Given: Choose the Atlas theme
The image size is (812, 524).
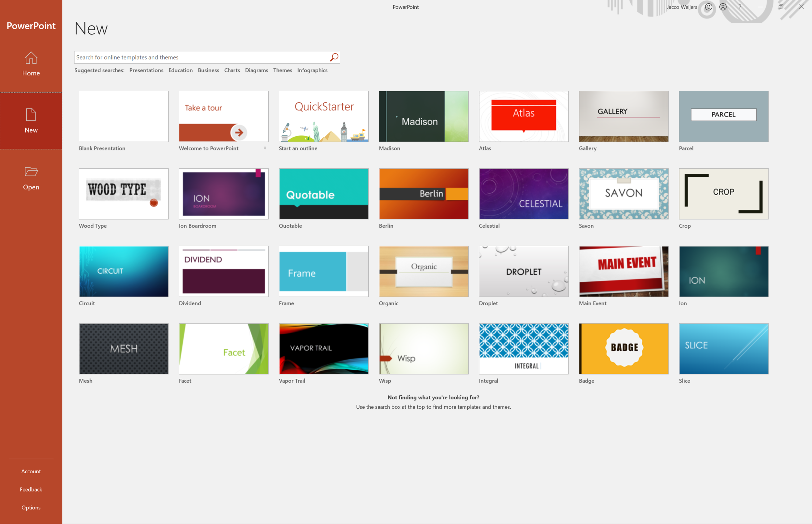Looking at the screenshot, I should tap(524, 116).
